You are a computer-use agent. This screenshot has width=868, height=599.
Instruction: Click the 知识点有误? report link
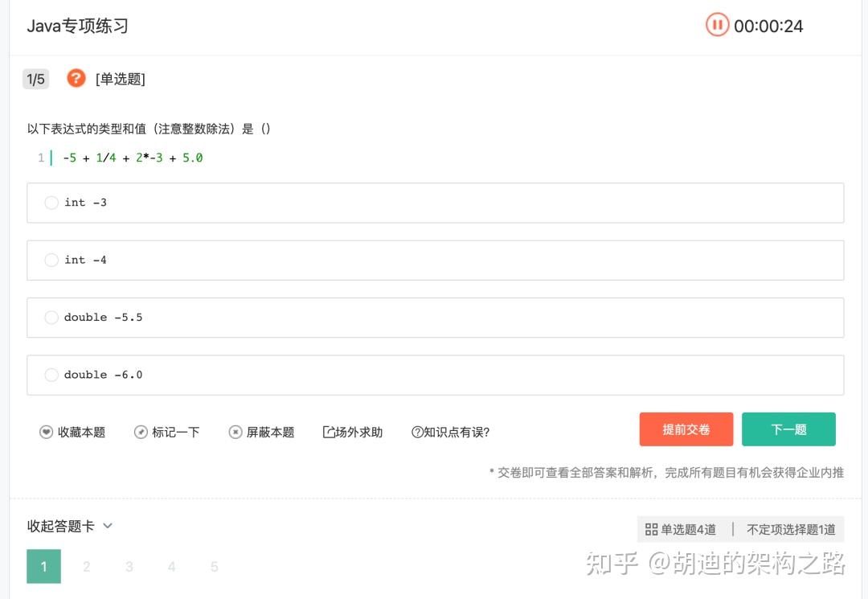tap(449, 432)
